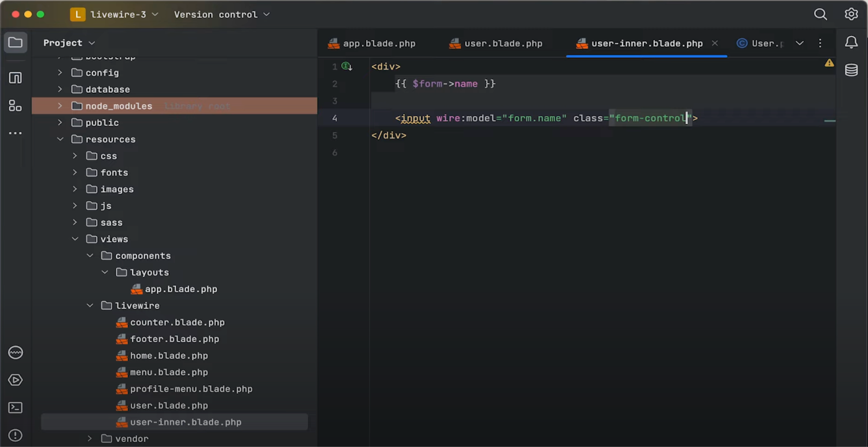Click the node_modules folder name
The image size is (868, 447).
pyautogui.click(x=119, y=106)
